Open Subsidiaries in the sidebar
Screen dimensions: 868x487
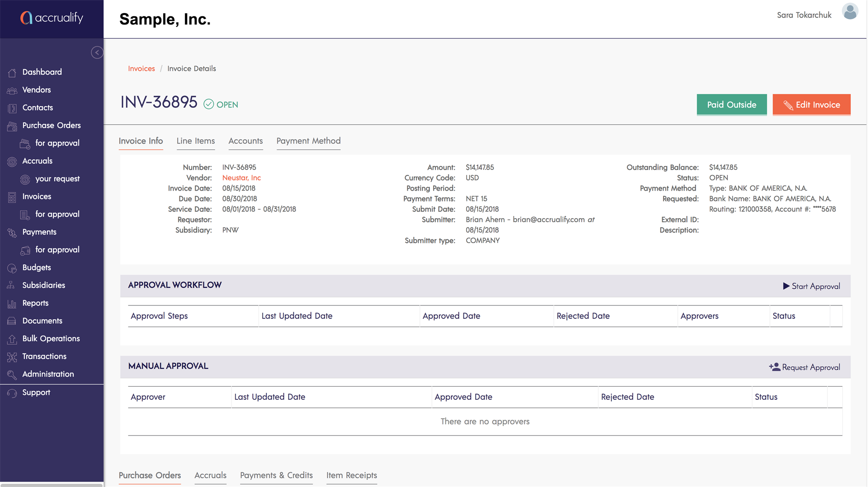pyautogui.click(x=44, y=285)
